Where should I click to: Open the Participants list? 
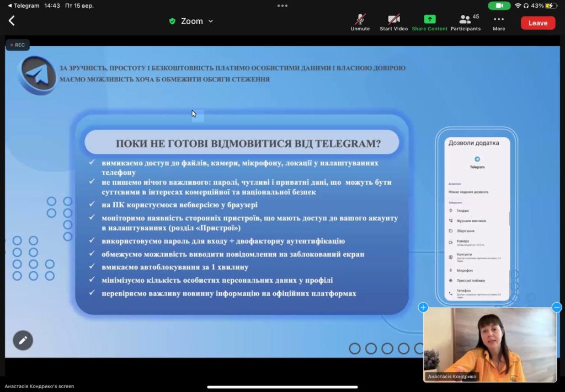465,22
